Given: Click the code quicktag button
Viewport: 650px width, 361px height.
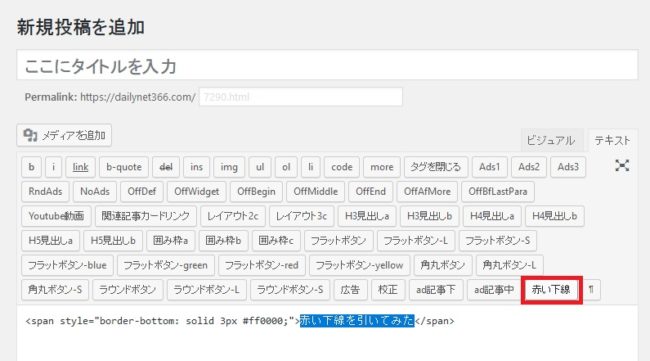Looking at the screenshot, I should click(342, 167).
